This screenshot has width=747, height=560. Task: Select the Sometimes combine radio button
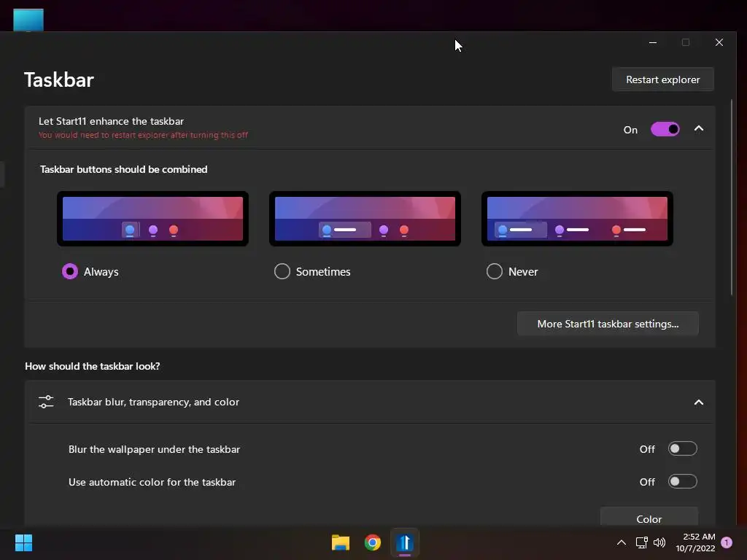282,271
